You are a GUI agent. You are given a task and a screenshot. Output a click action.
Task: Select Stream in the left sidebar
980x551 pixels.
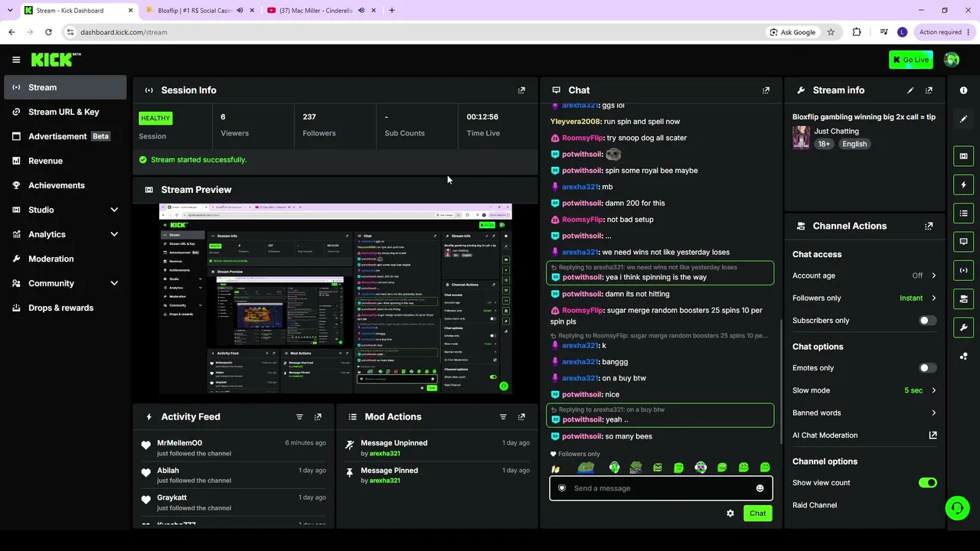tap(65, 87)
